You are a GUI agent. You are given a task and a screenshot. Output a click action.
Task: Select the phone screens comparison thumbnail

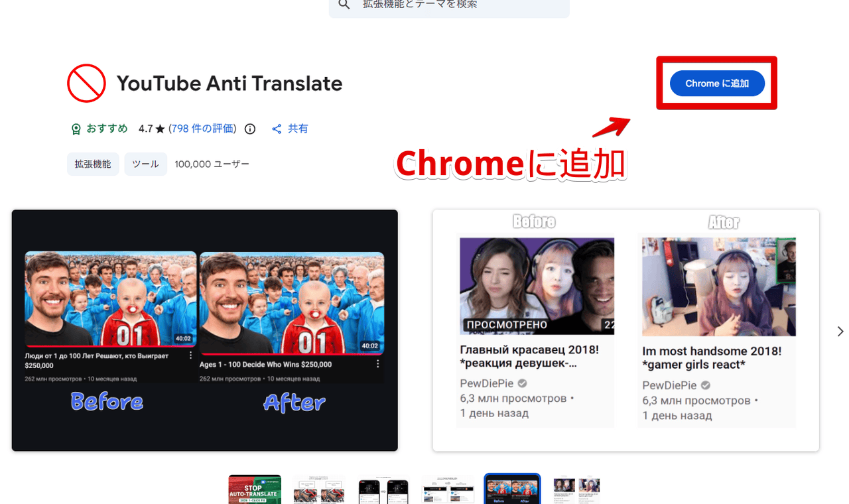click(383, 489)
